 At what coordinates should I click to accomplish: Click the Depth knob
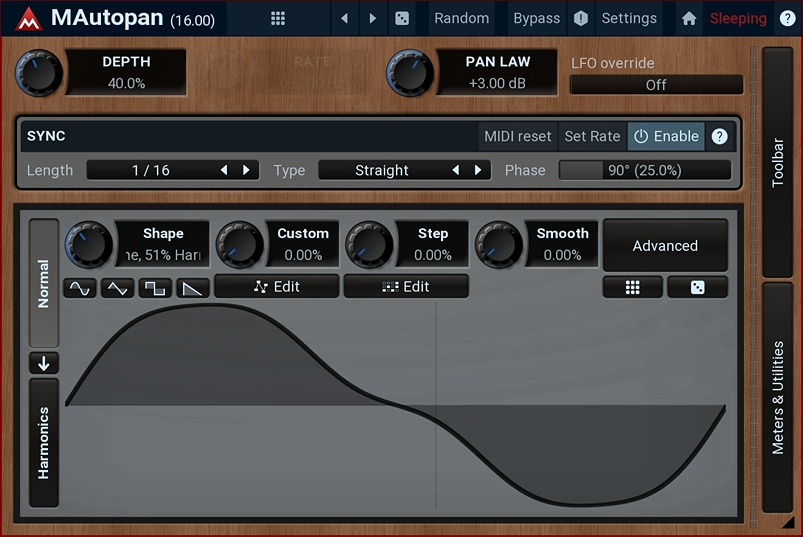tap(39, 72)
